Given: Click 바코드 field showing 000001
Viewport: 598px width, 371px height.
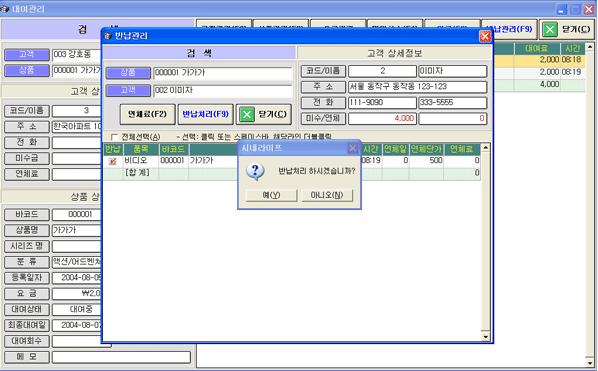Looking at the screenshot, I should click(77, 215).
